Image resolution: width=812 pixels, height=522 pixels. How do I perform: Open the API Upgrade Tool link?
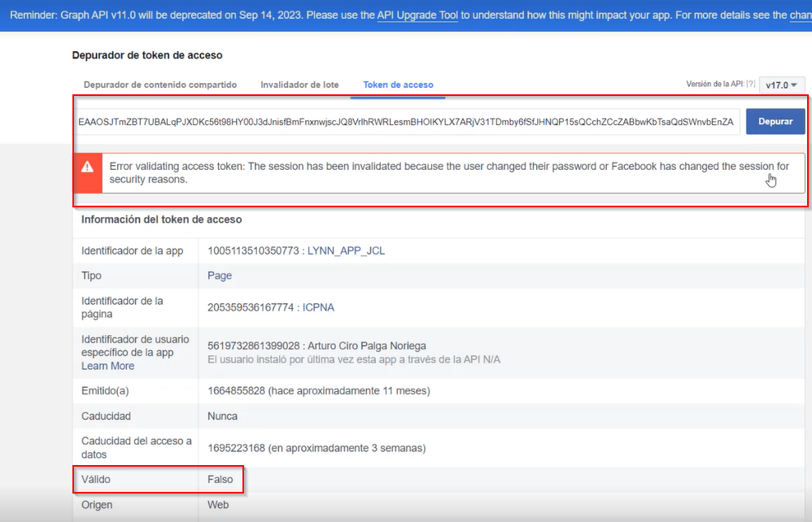point(417,15)
